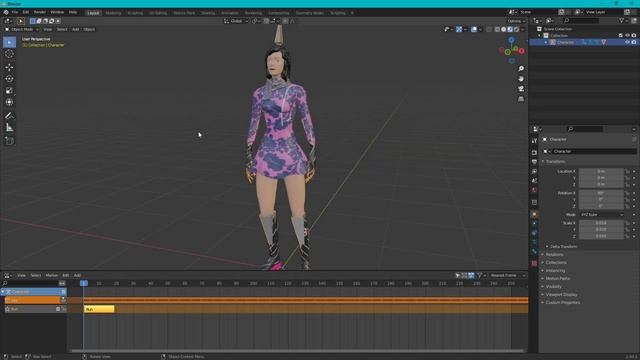The image size is (640, 360).
Task: Click the NLA horizontal scrollbar
Action: tap(297, 351)
